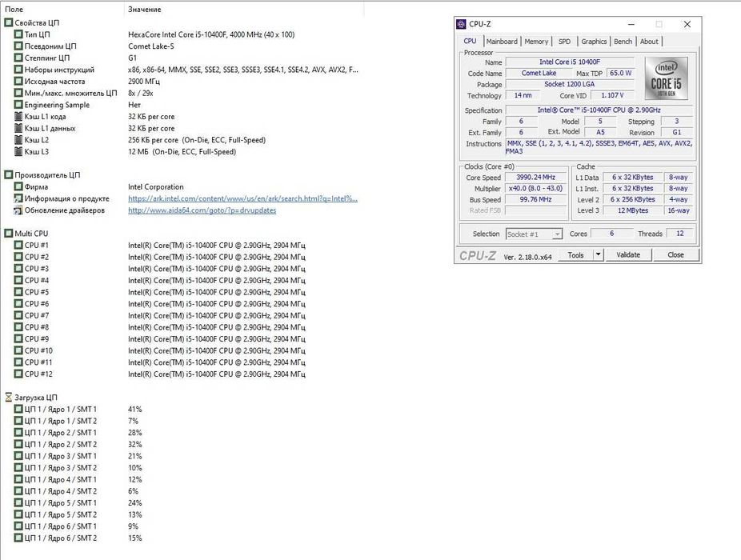Click the icon for Обновление драйверов

[x=18, y=210]
